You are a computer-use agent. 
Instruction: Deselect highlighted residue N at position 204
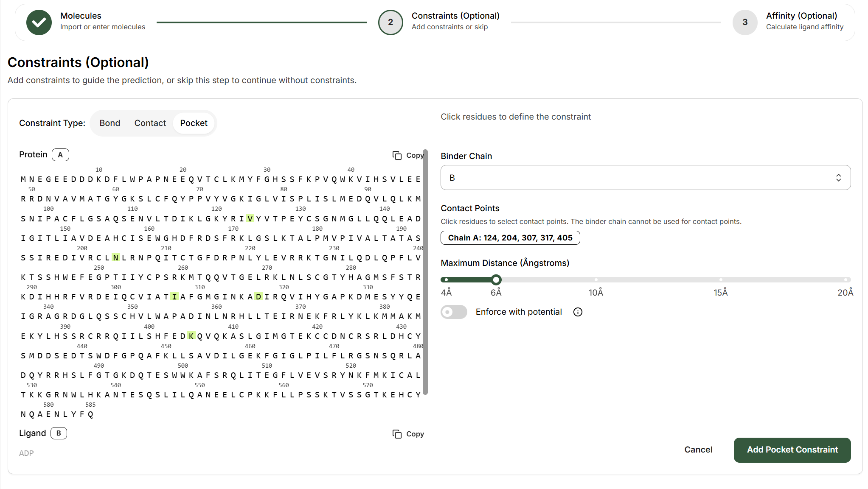coord(115,257)
